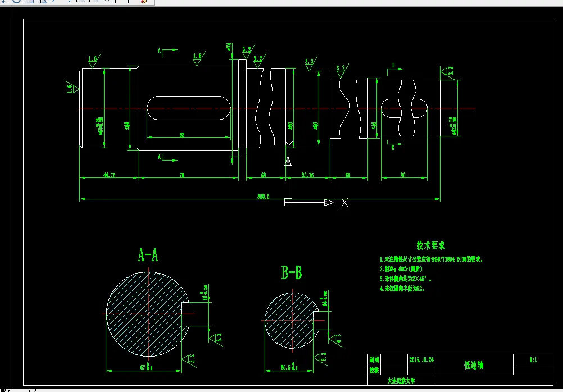Click the X axis label of the UCS icon
Image resolution: width=563 pixels, height=392 pixels.
point(344,203)
